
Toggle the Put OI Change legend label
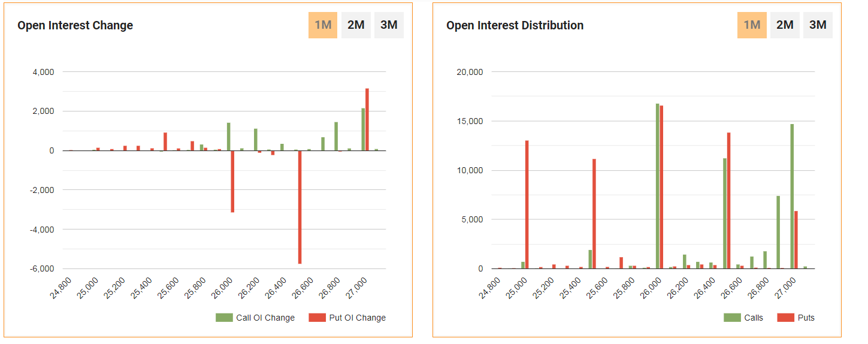pos(357,318)
